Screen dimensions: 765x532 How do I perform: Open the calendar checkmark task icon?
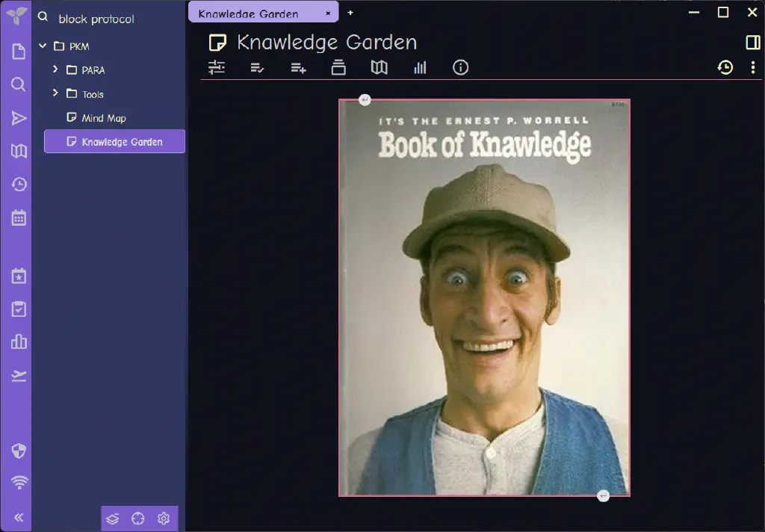tap(19, 309)
